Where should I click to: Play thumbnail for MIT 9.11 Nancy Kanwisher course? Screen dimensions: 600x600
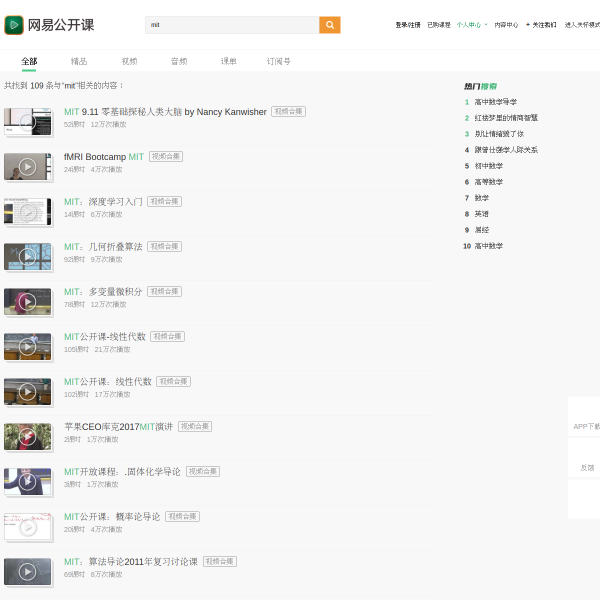[x=28, y=122]
